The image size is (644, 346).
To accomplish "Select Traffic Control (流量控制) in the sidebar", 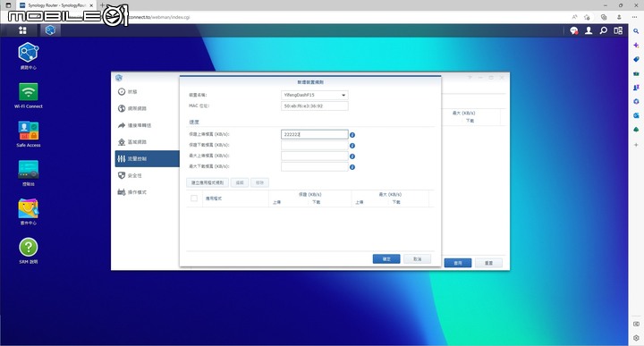I will tap(147, 159).
